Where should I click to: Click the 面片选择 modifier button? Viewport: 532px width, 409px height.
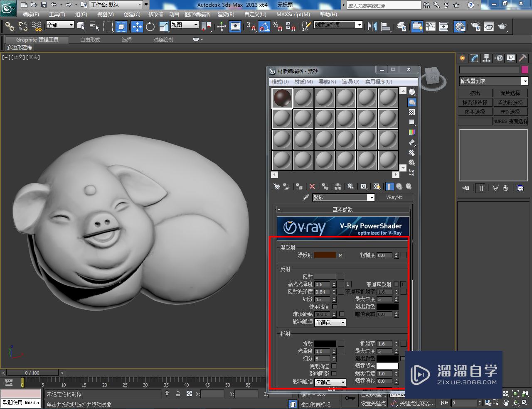510,93
